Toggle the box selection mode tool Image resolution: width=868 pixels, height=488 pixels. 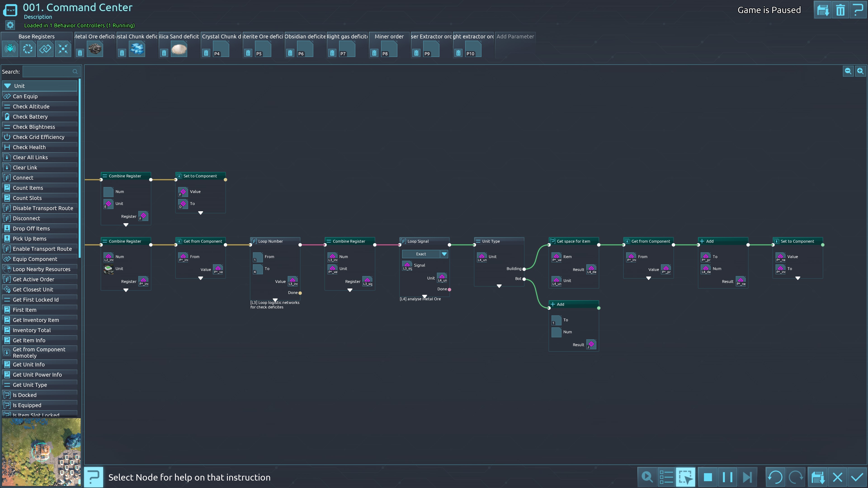685,477
